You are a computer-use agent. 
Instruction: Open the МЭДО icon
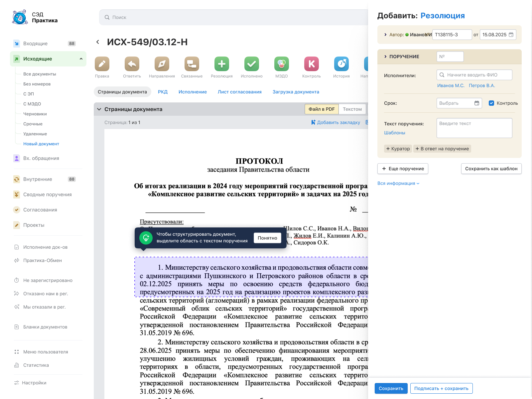tap(282, 64)
